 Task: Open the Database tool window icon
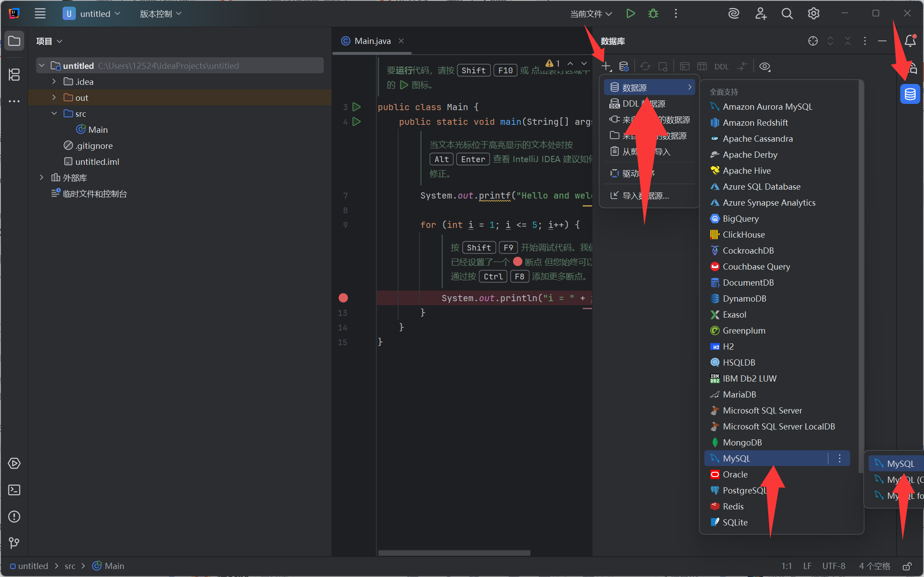coord(910,94)
